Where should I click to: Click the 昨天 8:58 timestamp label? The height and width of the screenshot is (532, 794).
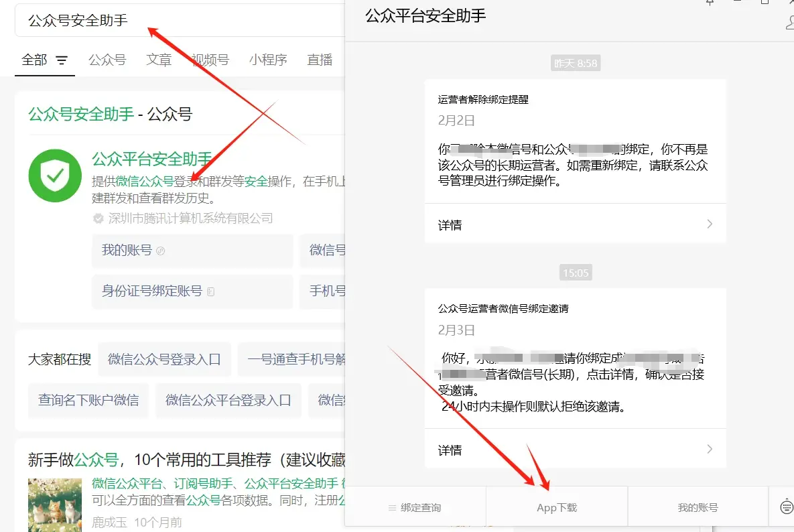point(576,63)
